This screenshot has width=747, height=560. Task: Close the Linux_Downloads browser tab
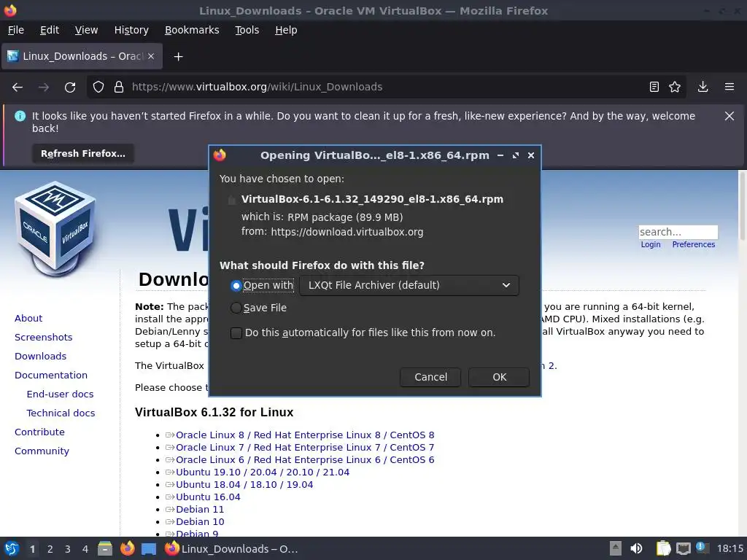151,56
